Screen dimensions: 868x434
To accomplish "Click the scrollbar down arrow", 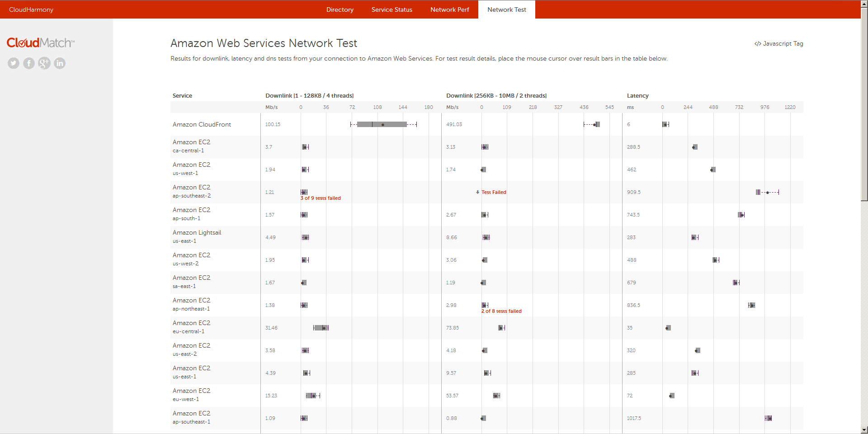I will [864, 430].
